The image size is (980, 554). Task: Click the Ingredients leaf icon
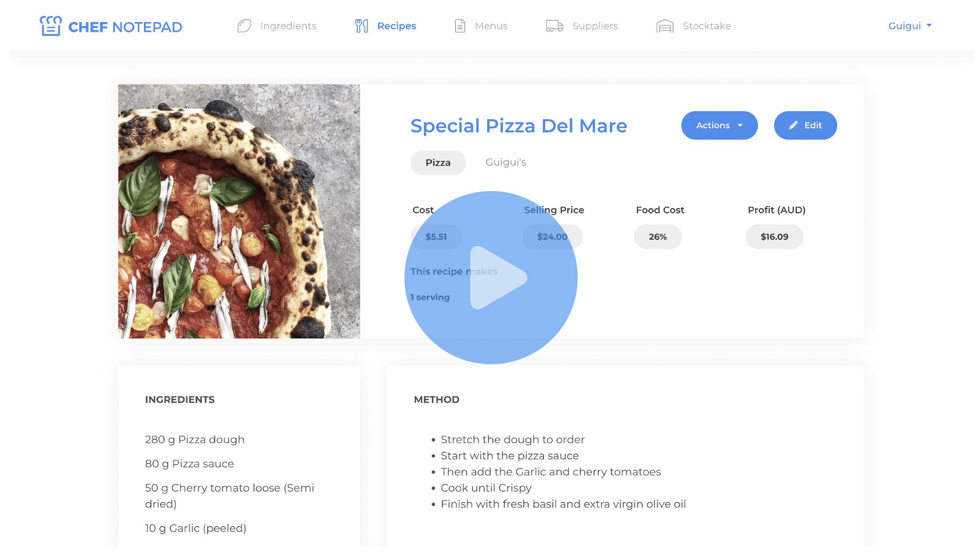[x=244, y=26]
